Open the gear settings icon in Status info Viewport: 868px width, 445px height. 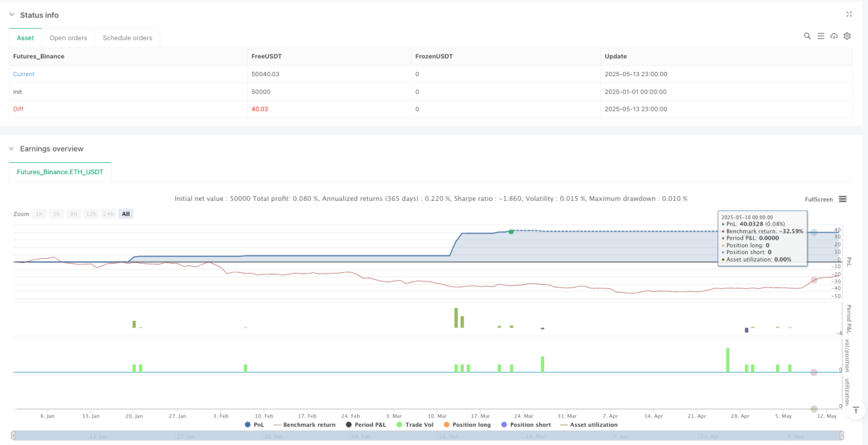click(847, 36)
